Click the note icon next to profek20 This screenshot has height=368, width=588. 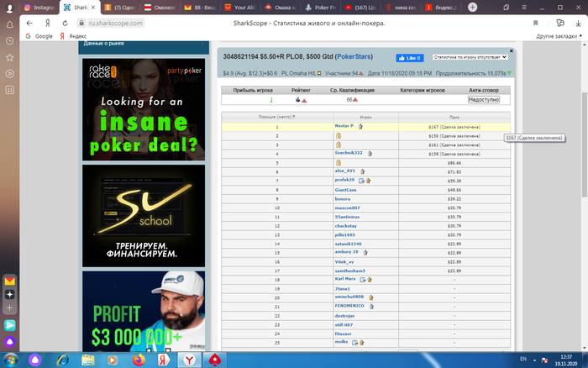pyautogui.click(x=361, y=181)
